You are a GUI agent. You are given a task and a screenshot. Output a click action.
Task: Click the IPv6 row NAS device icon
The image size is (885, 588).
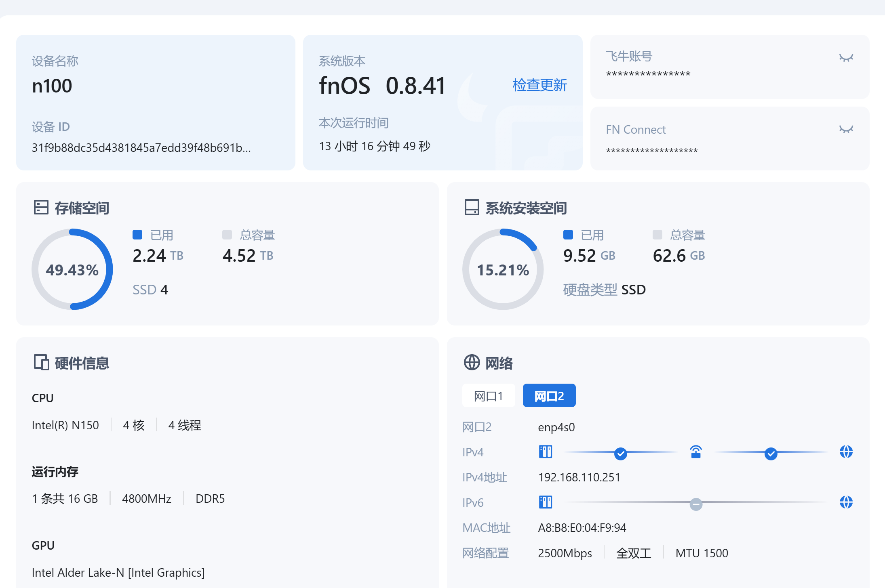click(x=546, y=502)
